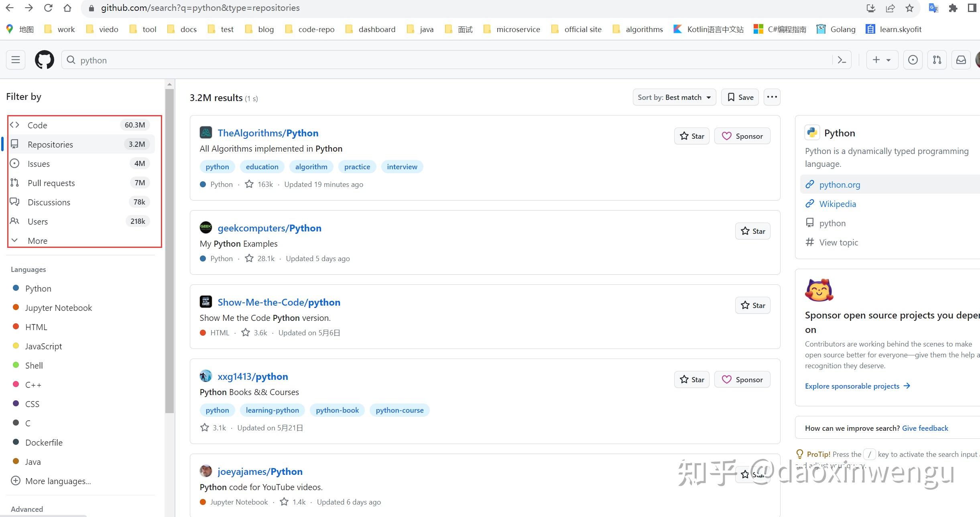Open joeyajames avatar icon

[206, 471]
